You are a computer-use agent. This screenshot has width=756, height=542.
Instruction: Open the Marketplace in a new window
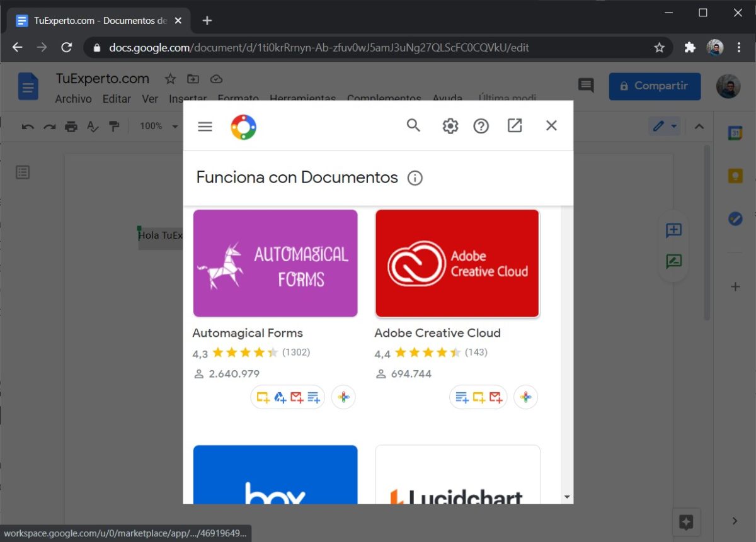click(515, 125)
